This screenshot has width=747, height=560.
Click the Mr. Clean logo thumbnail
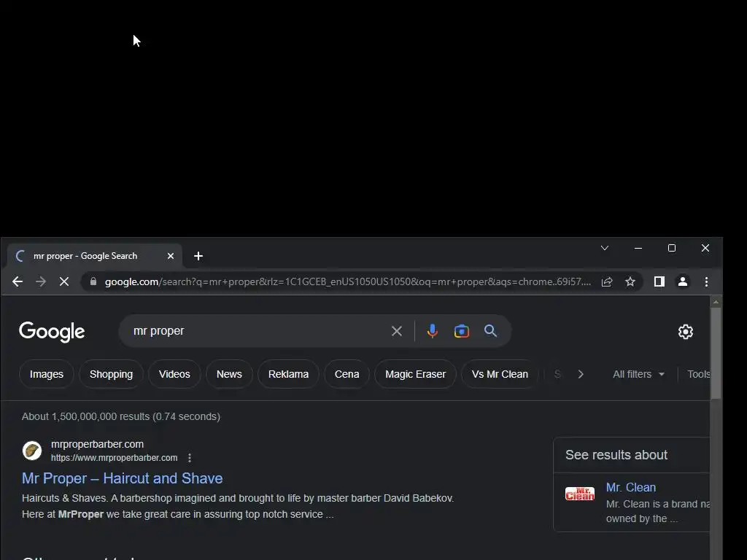pyautogui.click(x=580, y=494)
